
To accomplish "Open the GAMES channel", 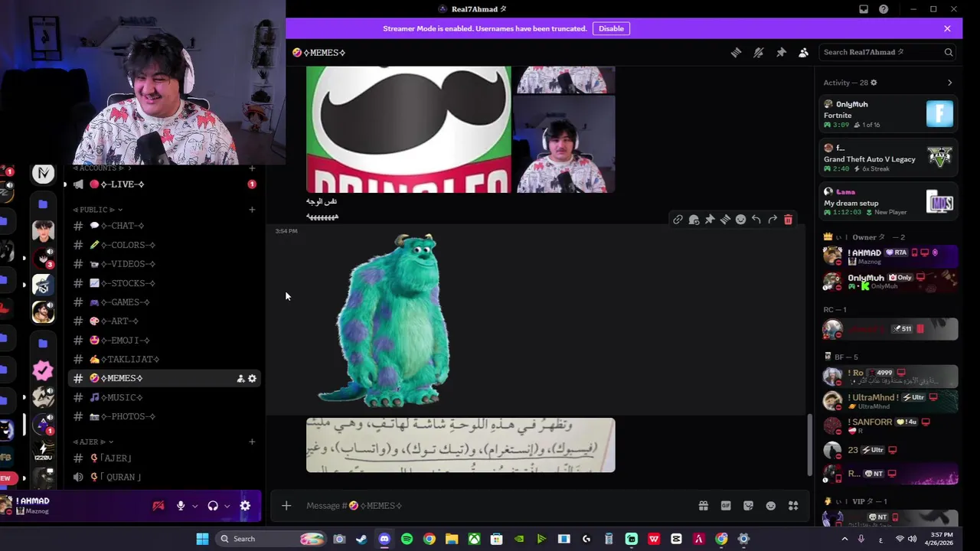I will coord(165,302).
